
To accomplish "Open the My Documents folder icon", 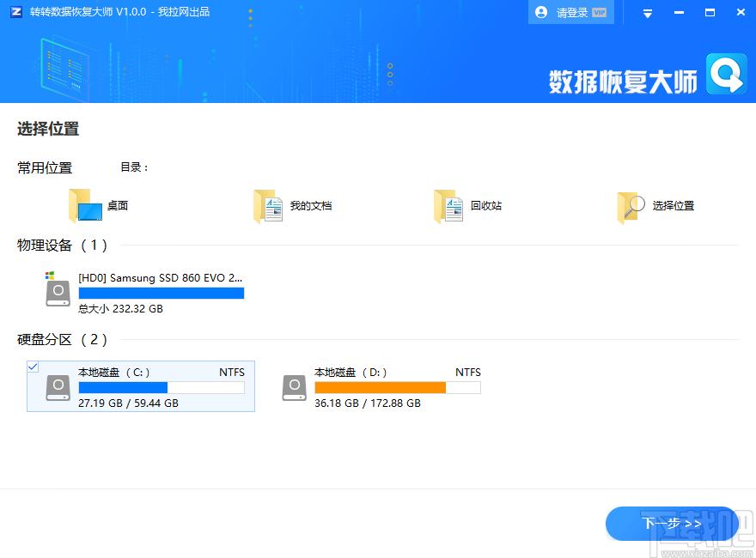I will pos(269,206).
